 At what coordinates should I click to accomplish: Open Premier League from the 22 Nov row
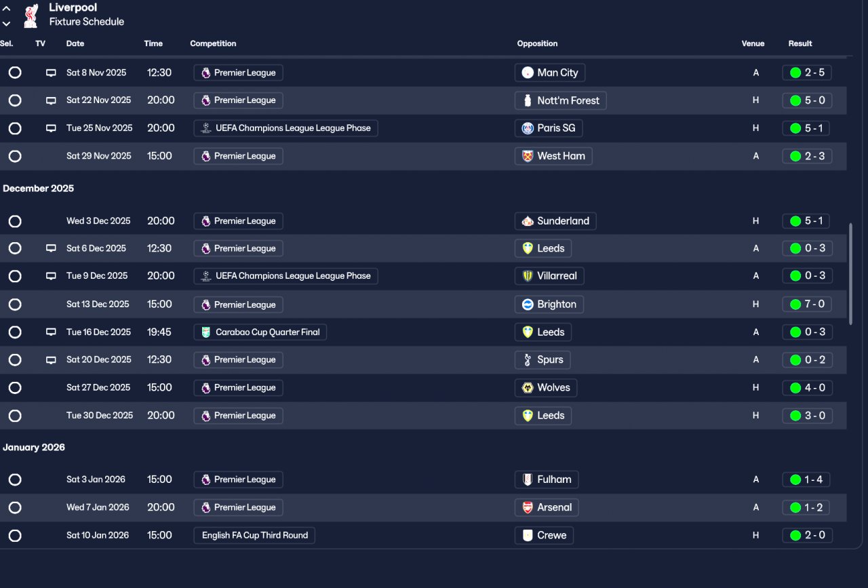pyautogui.click(x=238, y=100)
